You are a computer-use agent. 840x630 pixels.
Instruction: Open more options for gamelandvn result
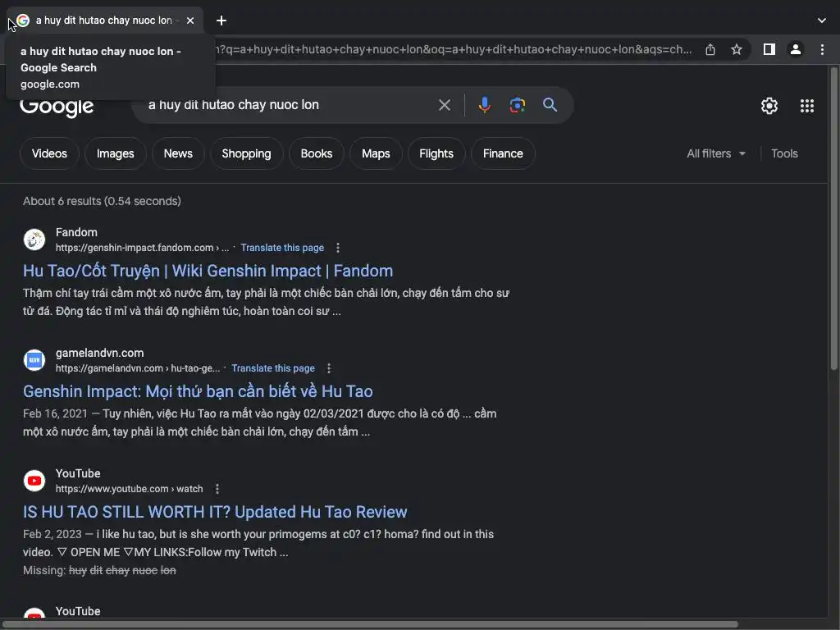pyautogui.click(x=329, y=368)
